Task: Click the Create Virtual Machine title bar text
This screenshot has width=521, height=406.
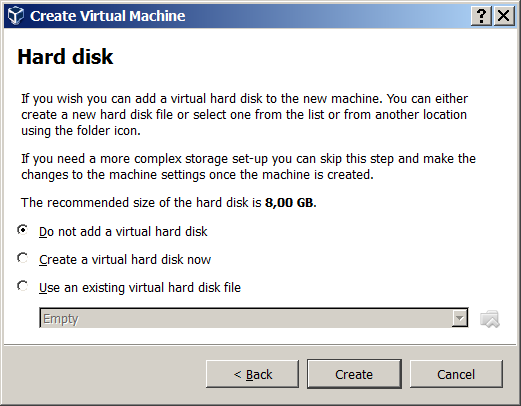Action: pyautogui.click(x=107, y=16)
